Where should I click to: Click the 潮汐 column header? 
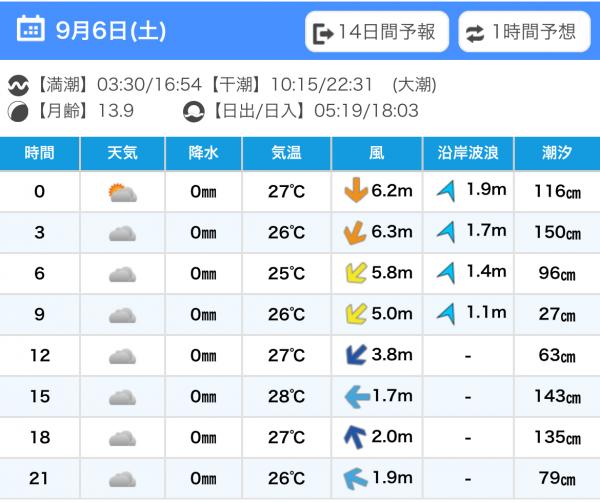coord(557,153)
